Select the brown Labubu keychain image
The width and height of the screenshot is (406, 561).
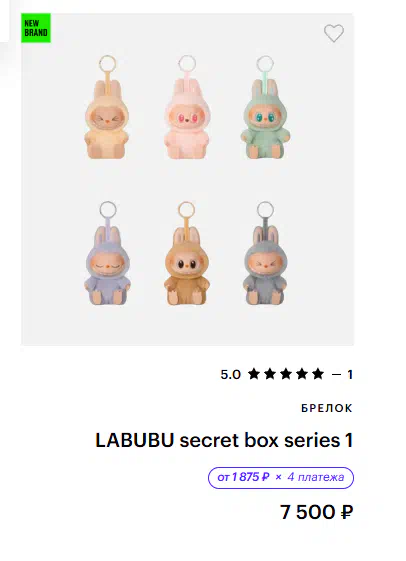[x=187, y=253]
